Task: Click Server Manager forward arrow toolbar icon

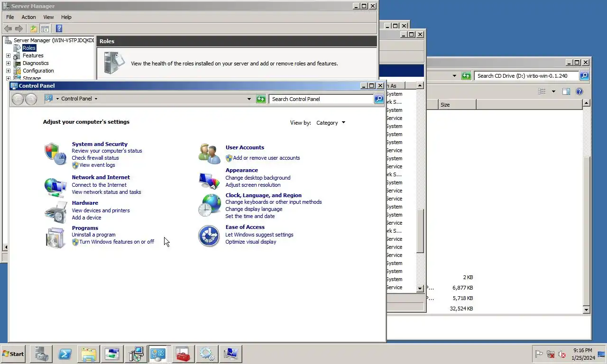Action: pyautogui.click(x=19, y=28)
